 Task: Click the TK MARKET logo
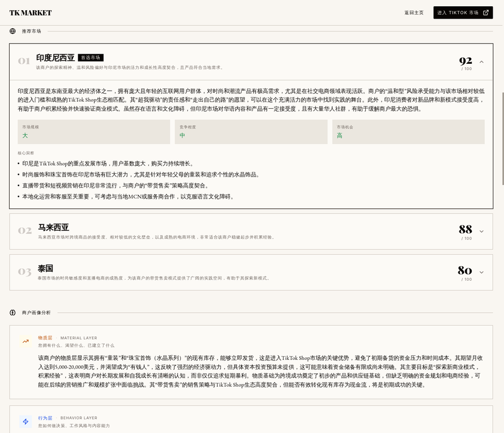point(30,12)
